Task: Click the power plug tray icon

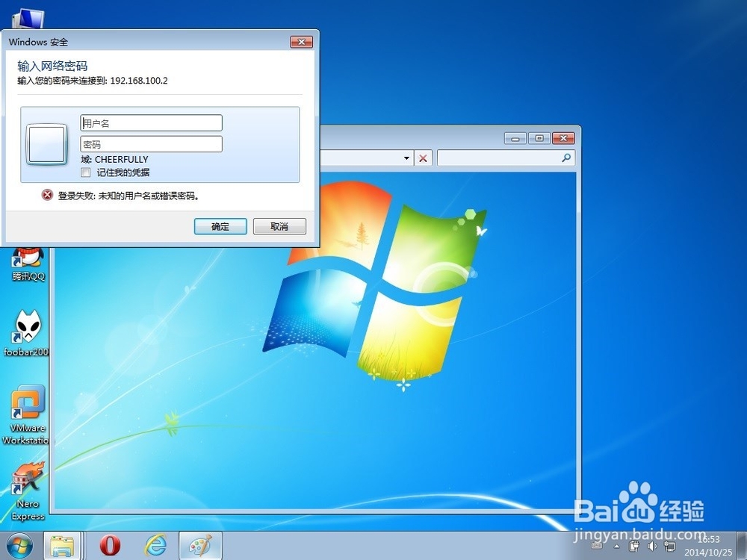Action: click(634, 547)
